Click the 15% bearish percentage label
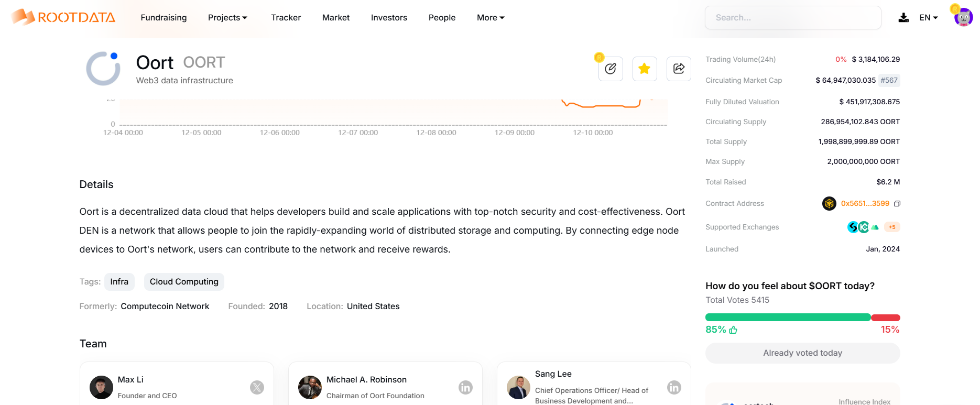Viewport: 980px width, 405px height. pyautogui.click(x=890, y=330)
